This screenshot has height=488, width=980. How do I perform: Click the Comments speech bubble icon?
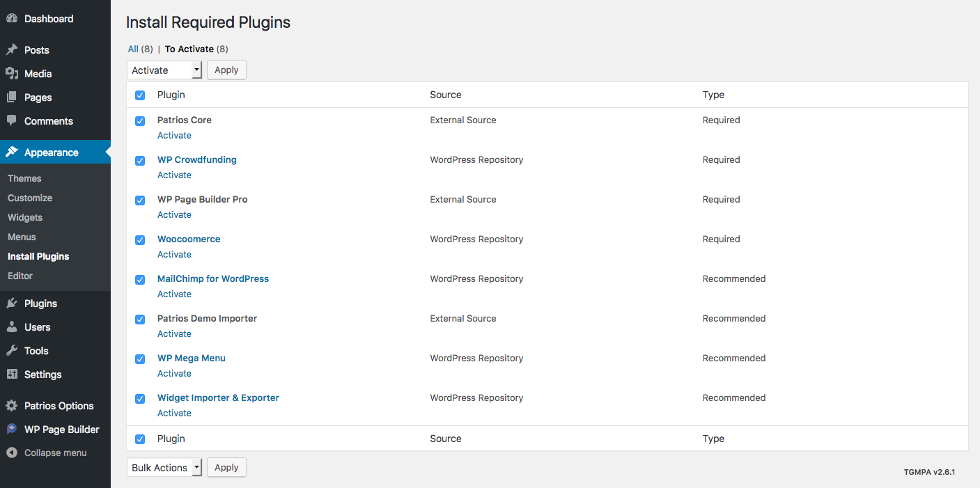(12, 120)
